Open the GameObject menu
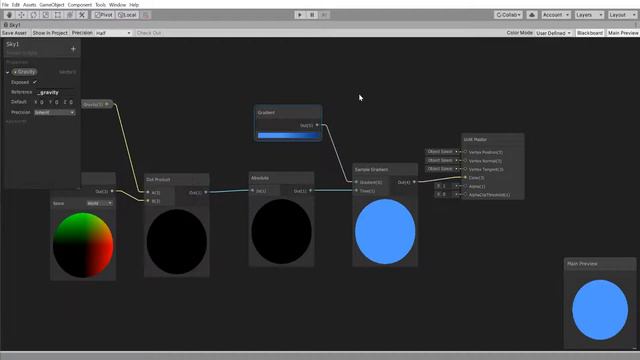Screen dimensions: 640x360 (x=52, y=5)
